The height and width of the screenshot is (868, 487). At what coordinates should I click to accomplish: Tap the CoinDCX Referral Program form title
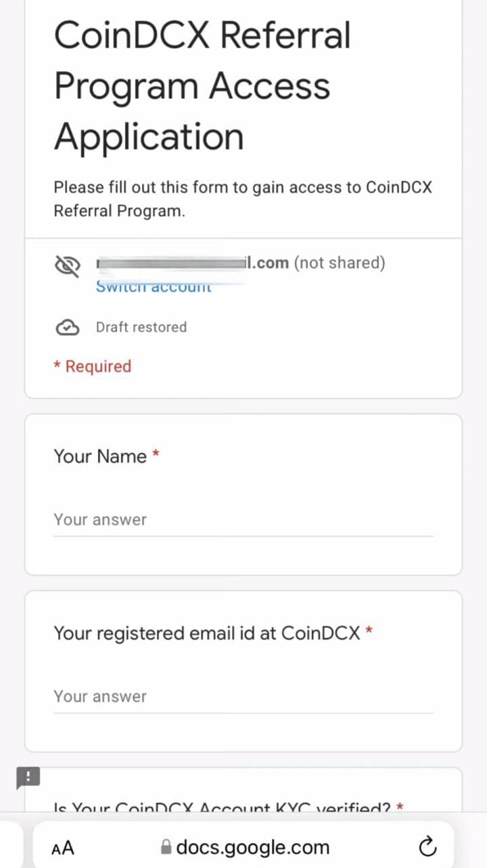[x=203, y=85]
